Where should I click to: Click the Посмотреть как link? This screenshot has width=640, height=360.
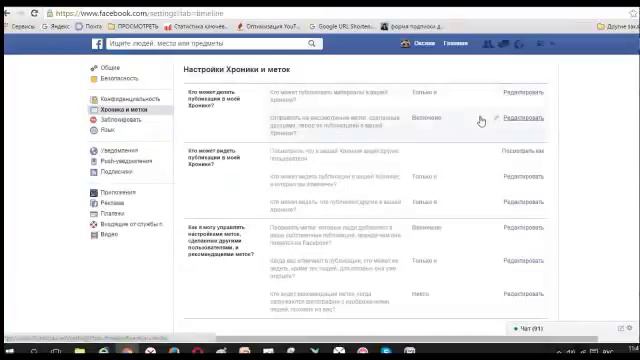(x=522, y=151)
